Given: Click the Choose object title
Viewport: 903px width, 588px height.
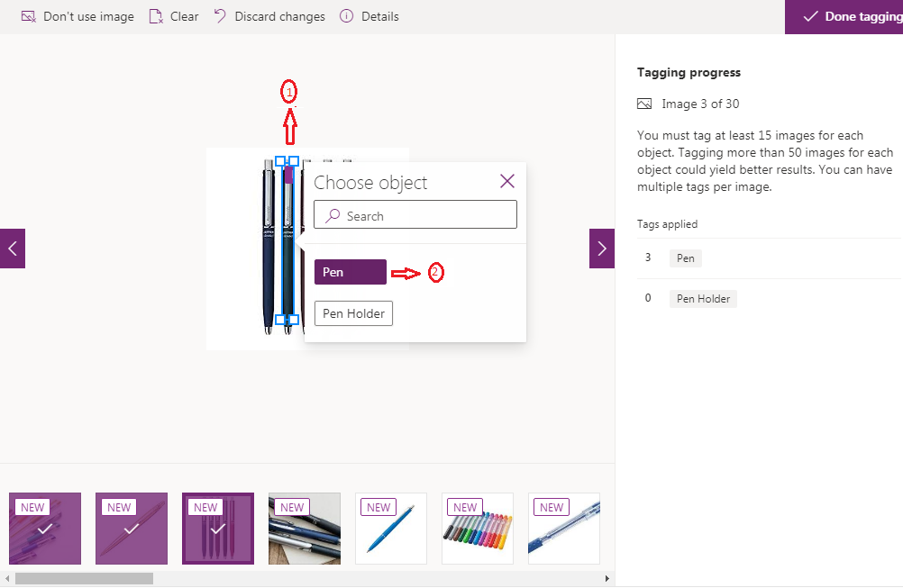Looking at the screenshot, I should point(370,183).
